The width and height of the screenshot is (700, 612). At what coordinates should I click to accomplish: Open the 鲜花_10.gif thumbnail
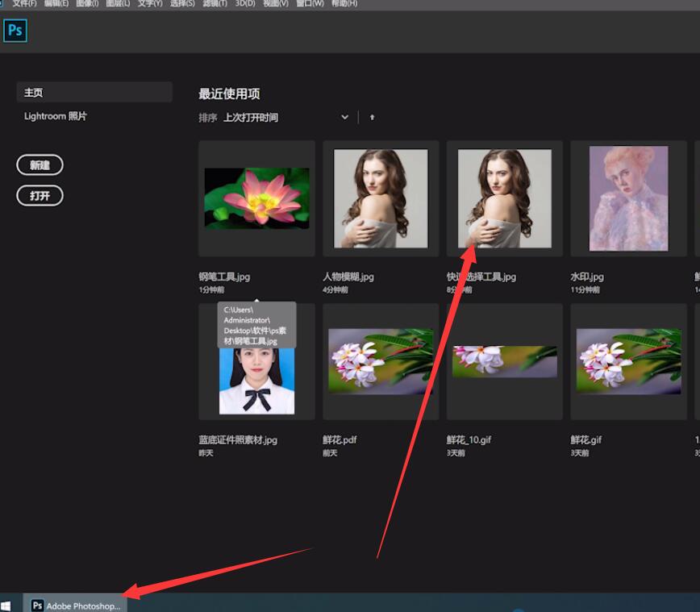click(505, 361)
